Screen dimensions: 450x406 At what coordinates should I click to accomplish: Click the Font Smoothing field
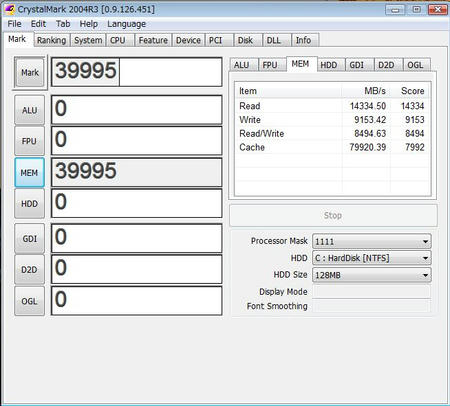click(371, 306)
